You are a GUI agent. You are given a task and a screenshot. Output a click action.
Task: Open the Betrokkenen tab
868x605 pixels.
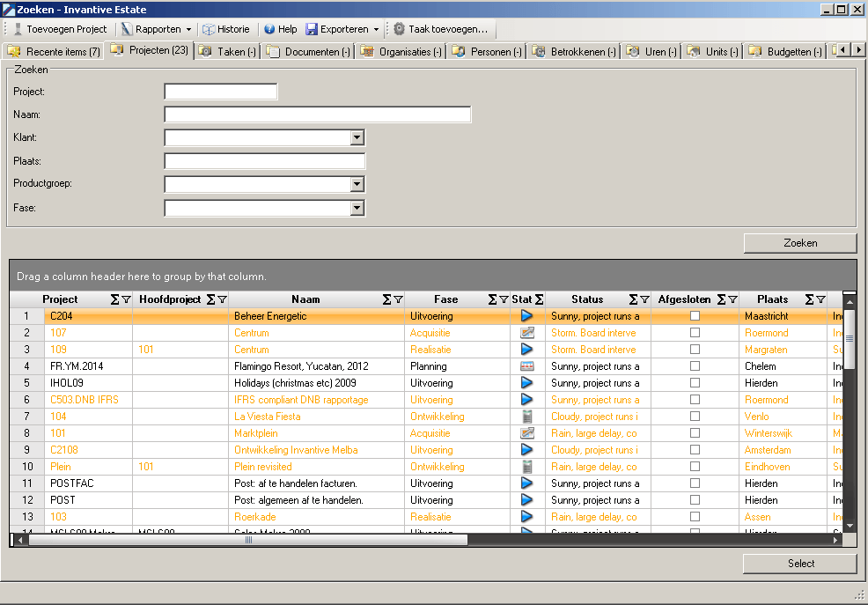(x=574, y=51)
